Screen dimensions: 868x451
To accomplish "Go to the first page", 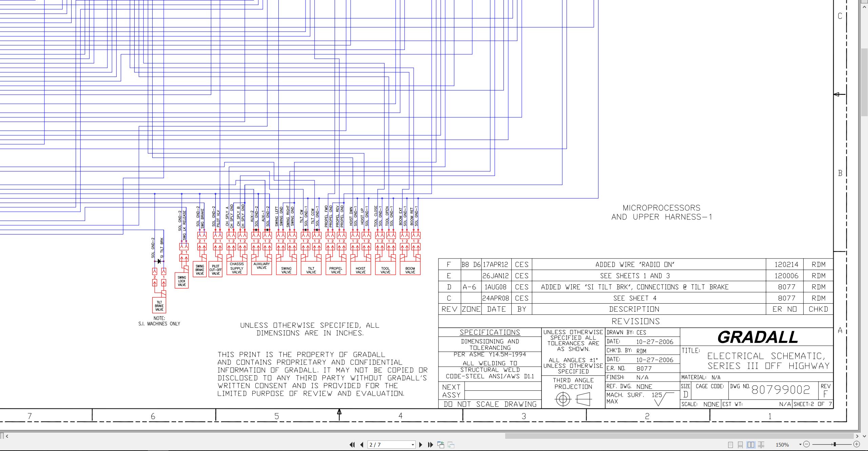I will [352, 445].
